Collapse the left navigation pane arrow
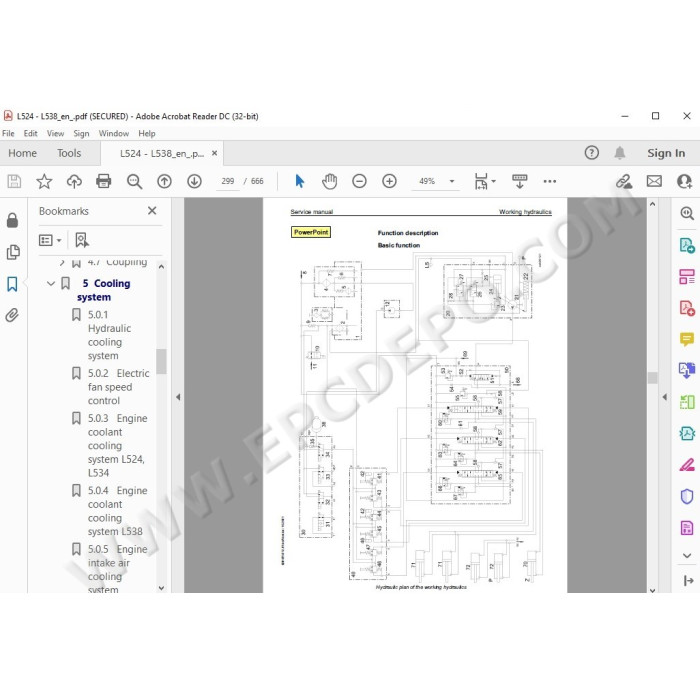This screenshot has width=700, height=700. tap(178, 397)
